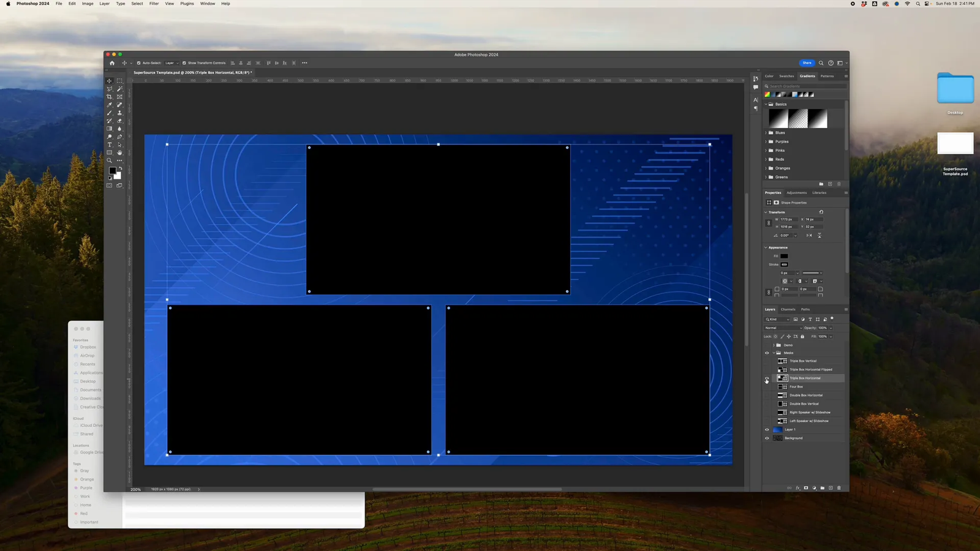Select the Spot Healing Brush tool
980x551 pixels.
(x=119, y=105)
